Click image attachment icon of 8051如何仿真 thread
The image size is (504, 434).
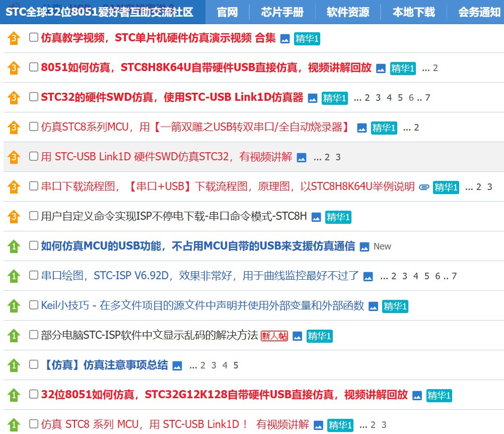381,69
